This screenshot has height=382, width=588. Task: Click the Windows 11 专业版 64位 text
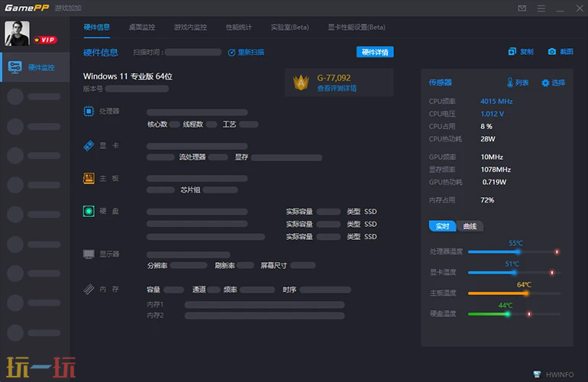128,76
